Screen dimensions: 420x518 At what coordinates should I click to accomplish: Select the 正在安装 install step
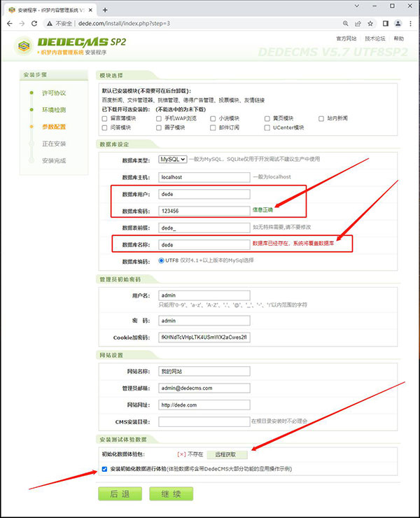[54, 143]
